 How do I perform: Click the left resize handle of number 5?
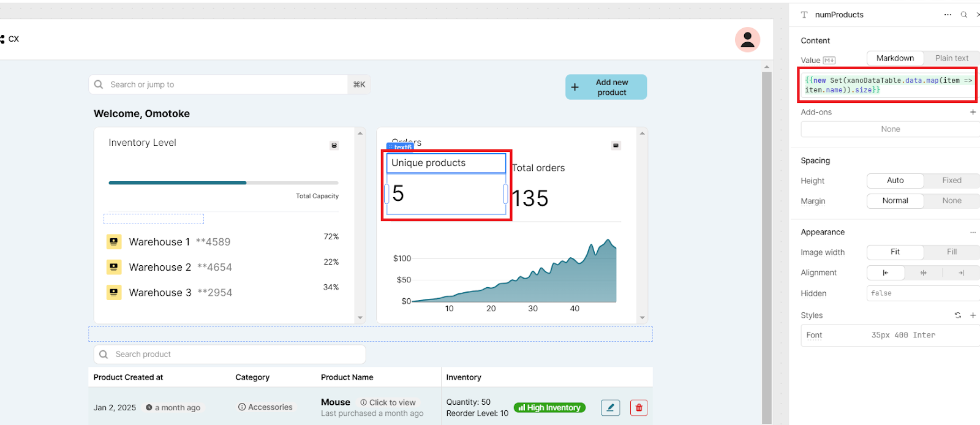click(x=386, y=194)
